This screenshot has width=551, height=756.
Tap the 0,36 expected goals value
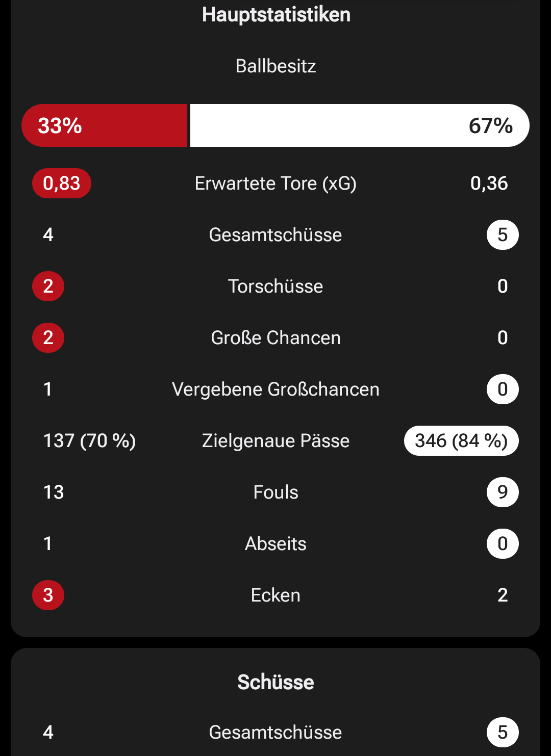click(x=489, y=184)
